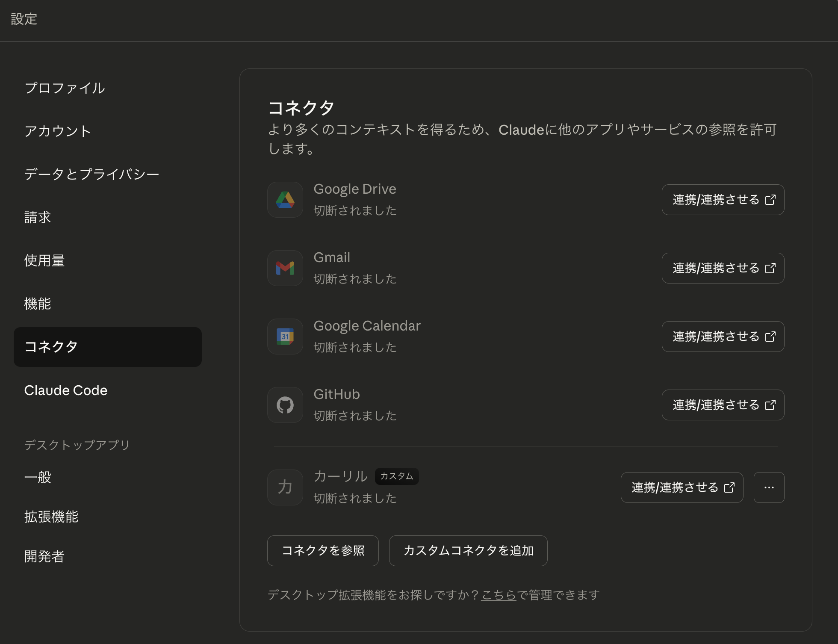Click the コネクタを参照 button

tap(323, 551)
